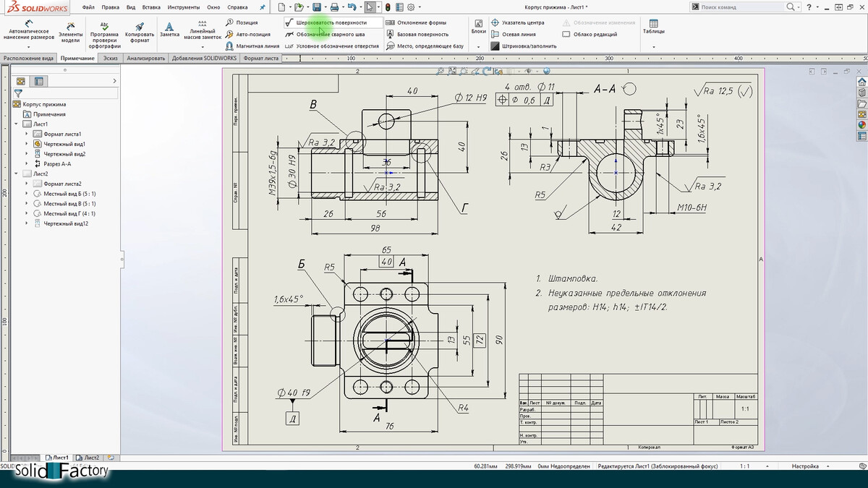Click the filter funnel icon in tree
The width and height of the screenshot is (868, 488).
point(18,93)
